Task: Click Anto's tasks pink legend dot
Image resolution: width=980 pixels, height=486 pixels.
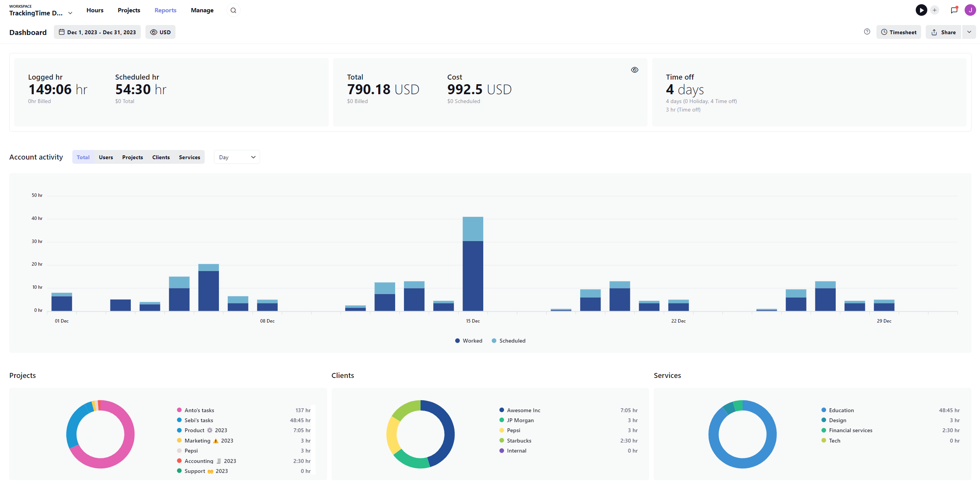Action: point(179,410)
